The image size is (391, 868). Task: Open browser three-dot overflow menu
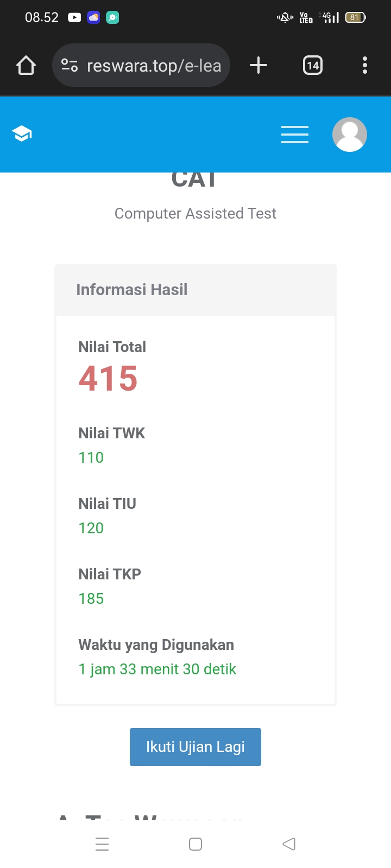point(365,66)
